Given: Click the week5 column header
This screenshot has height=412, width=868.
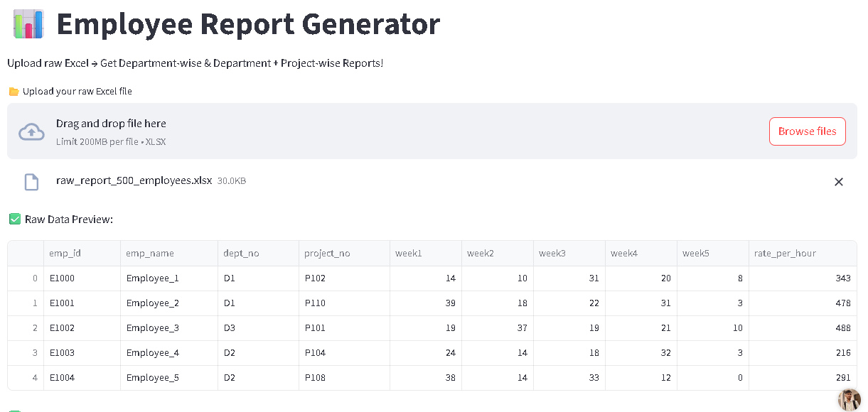Looking at the screenshot, I should 695,253.
